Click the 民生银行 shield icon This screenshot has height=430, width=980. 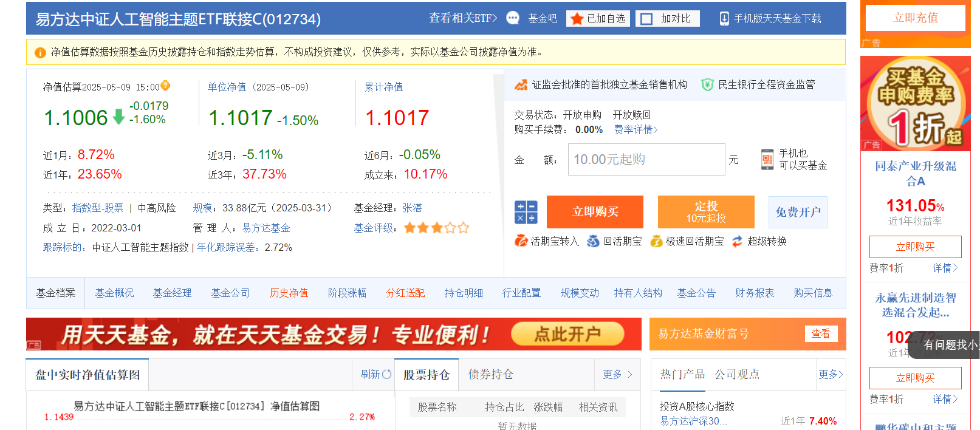point(707,84)
